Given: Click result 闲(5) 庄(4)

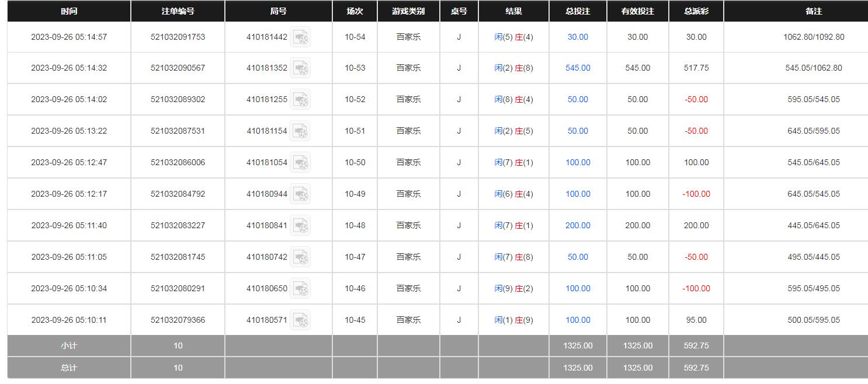Looking at the screenshot, I should click(513, 37).
